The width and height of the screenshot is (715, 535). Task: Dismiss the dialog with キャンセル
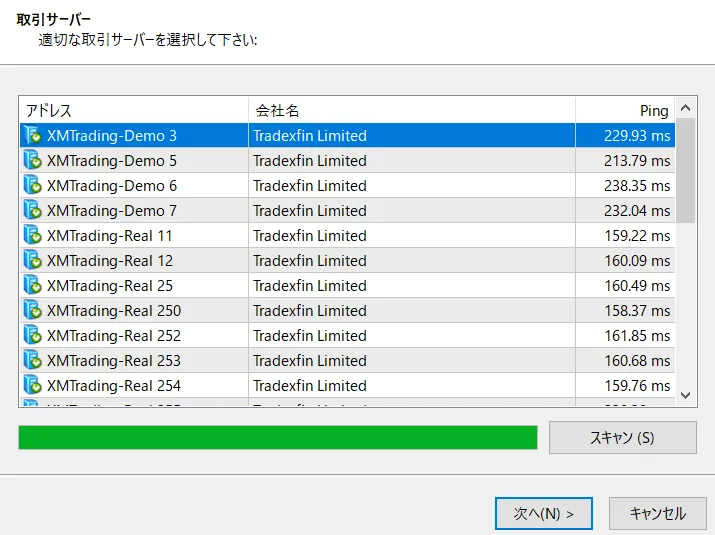click(x=658, y=514)
